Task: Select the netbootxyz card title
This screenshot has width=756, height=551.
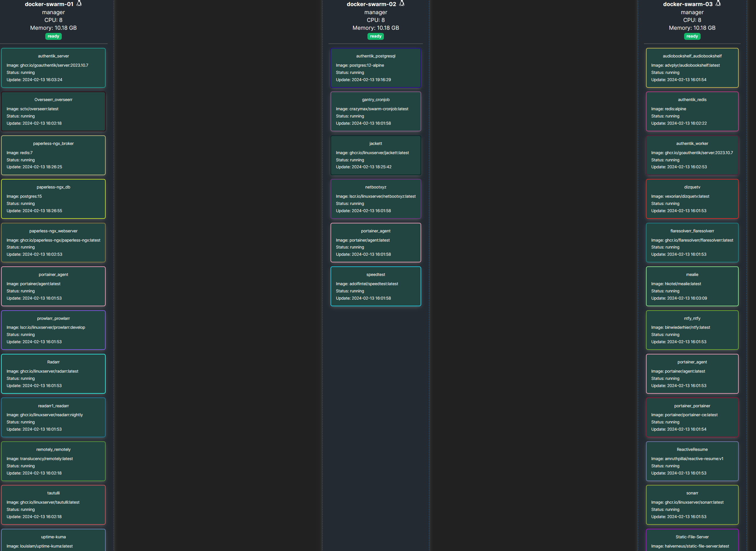Action: (x=376, y=187)
